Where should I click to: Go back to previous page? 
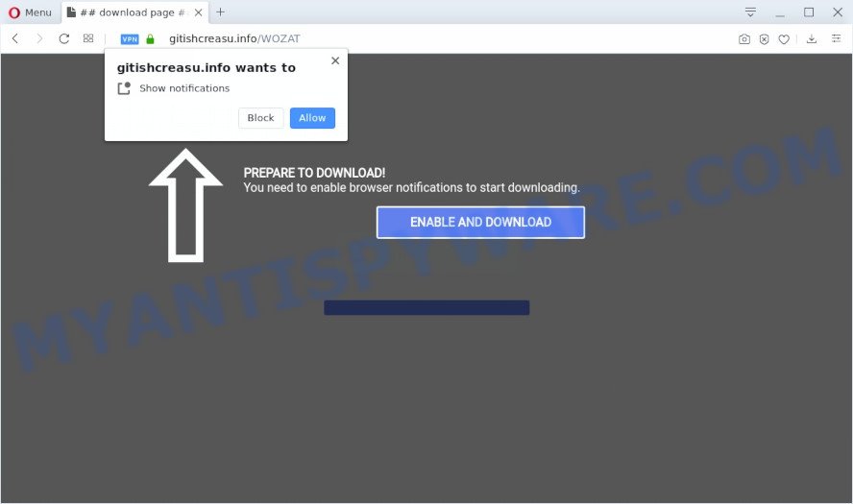pyautogui.click(x=15, y=38)
